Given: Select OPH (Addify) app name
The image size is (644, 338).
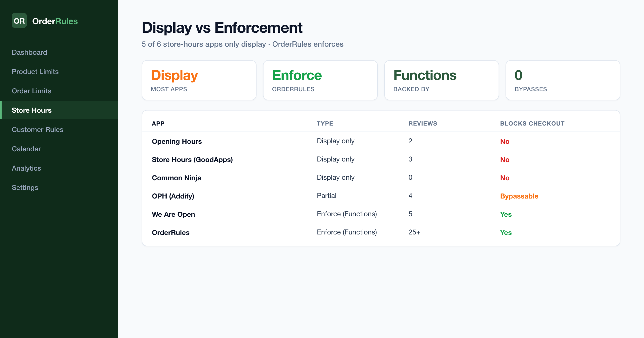Looking at the screenshot, I should [173, 196].
